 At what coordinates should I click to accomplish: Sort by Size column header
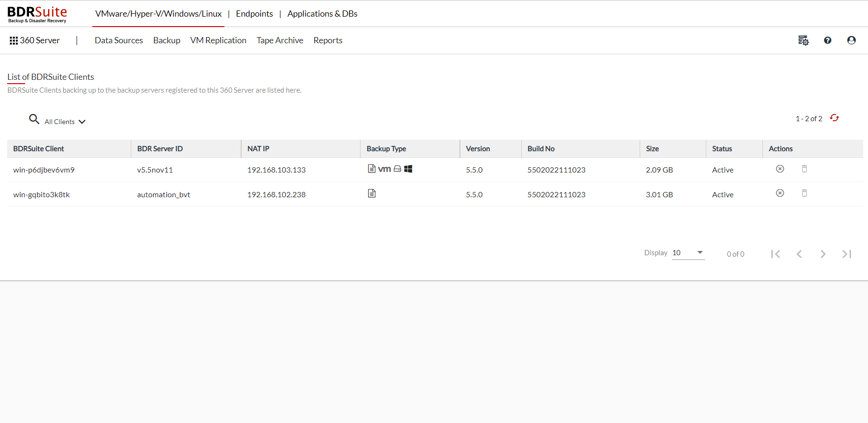[x=652, y=149]
